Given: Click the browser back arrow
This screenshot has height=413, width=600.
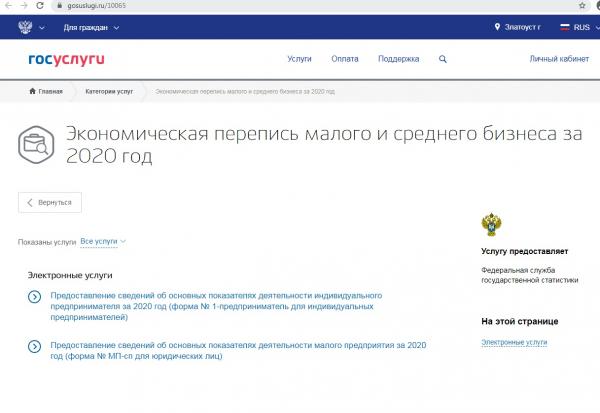Looking at the screenshot, I should coord(8,5).
